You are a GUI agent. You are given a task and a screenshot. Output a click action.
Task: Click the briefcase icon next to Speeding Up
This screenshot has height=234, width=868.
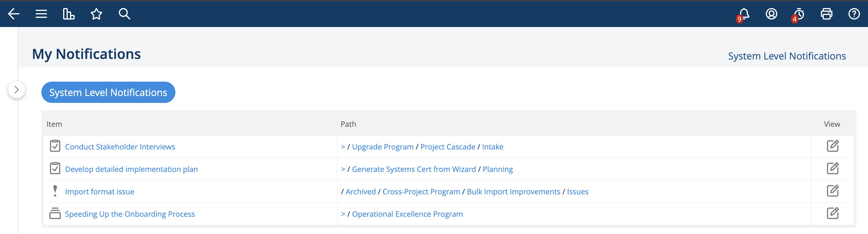click(55, 213)
